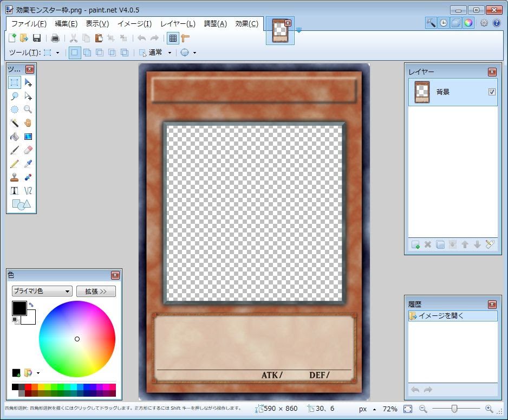Click layer Properties button
The image size is (508, 420).
point(490,244)
